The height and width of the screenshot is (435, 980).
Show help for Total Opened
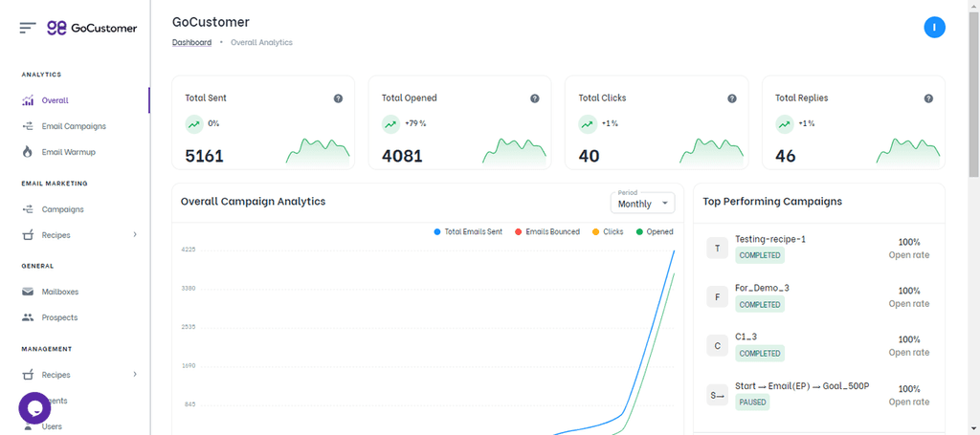pos(535,98)
